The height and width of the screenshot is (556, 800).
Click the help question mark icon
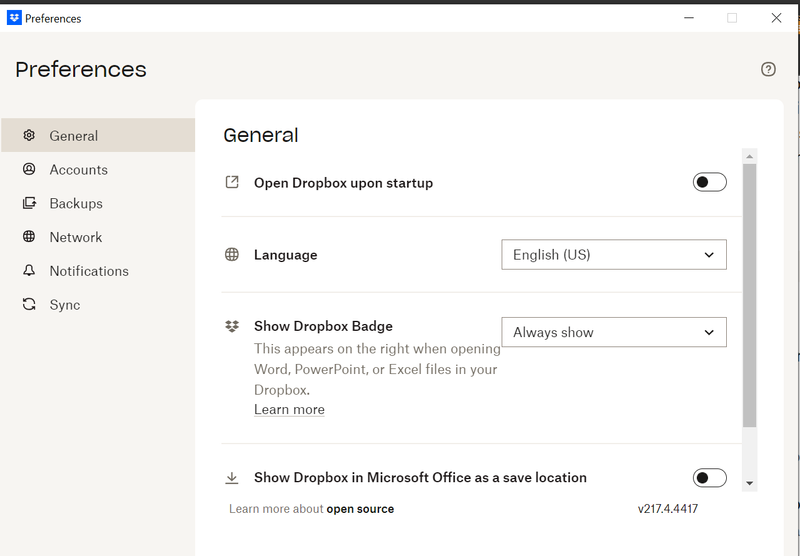point(768,69)
